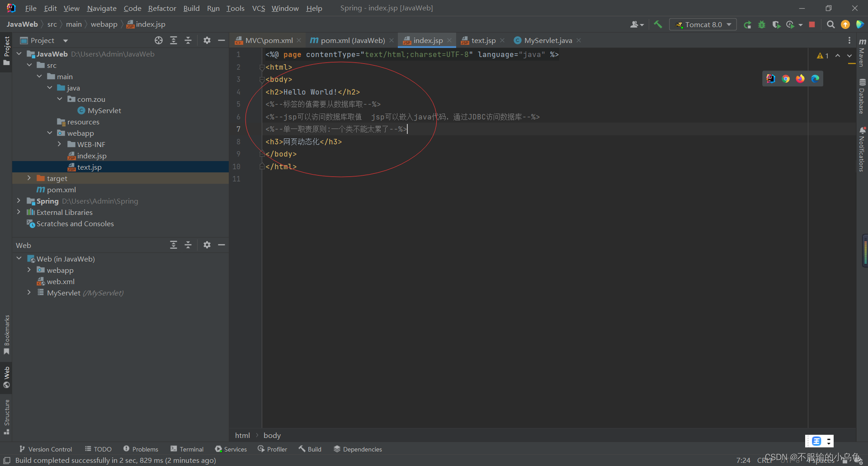The height and width of the screenshot is (466, 868).
Task: Expand MyServlet in Web panel
Action: [29, 293]
